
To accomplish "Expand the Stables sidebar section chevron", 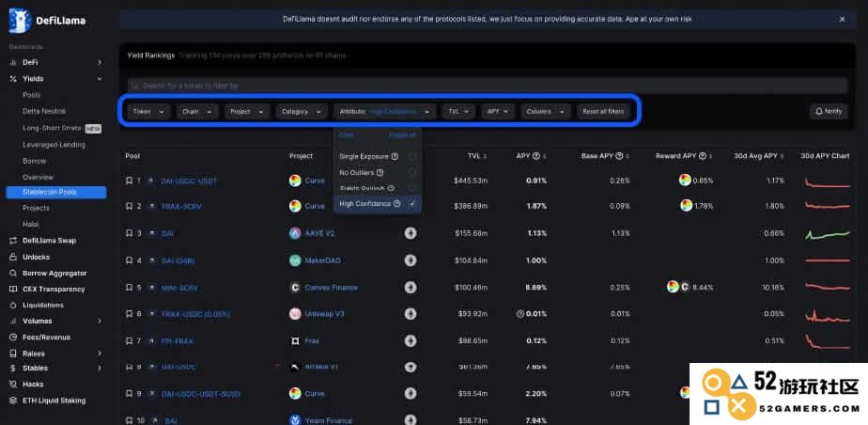I will point(100,368).
